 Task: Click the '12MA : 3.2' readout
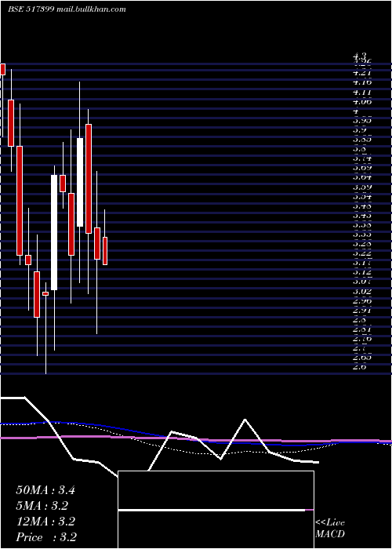coord(45,522)
